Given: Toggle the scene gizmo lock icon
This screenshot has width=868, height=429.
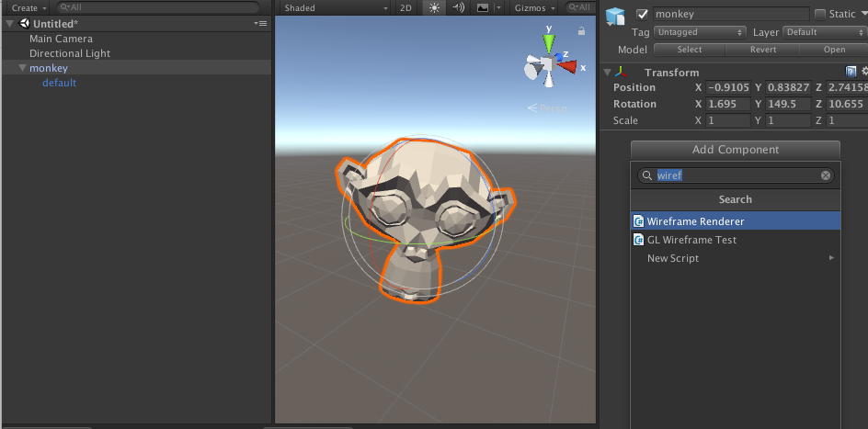Looking at the screenshot, I should (x=581, y=31).
